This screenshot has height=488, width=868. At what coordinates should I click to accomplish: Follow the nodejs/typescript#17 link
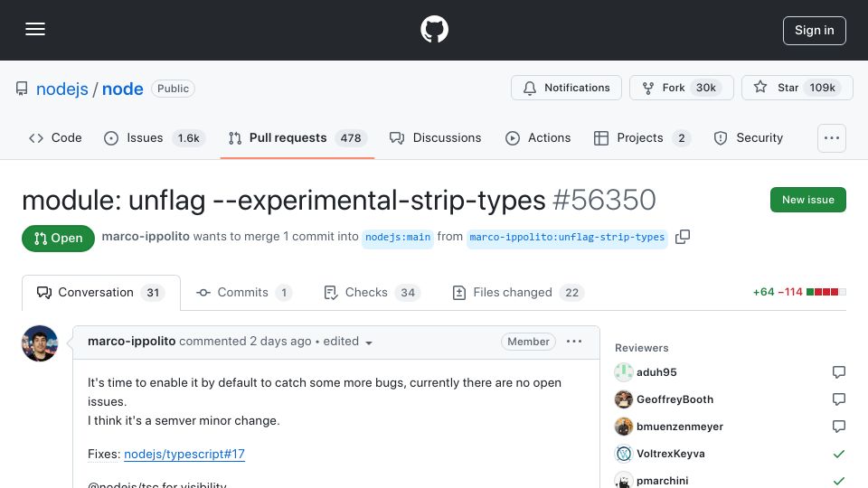184,455
